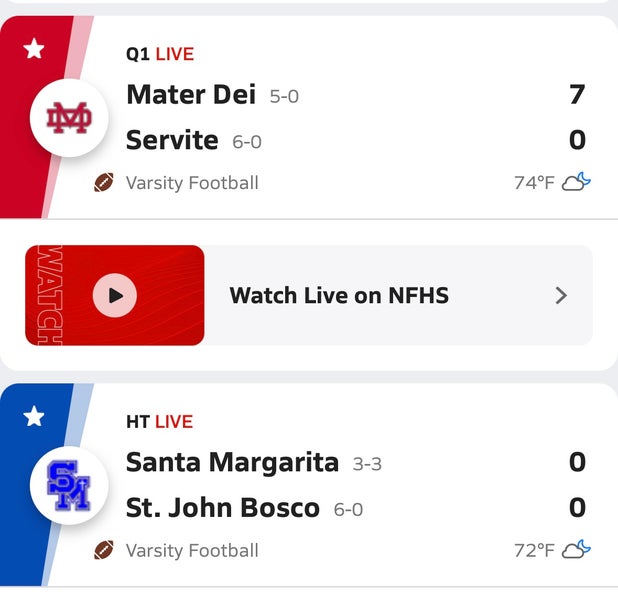Tap the cloudy night weather icon at 72°F
The width and height of the screenshot is (618, 607).
coord(576,549)
